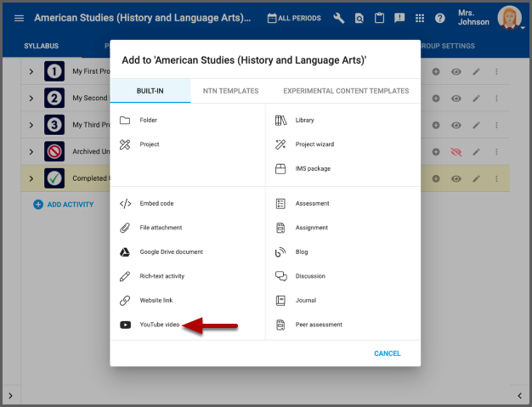The height and width of the screenshot is (407, 532).
Task: Choose Google Drive document option
Action: 171,252
